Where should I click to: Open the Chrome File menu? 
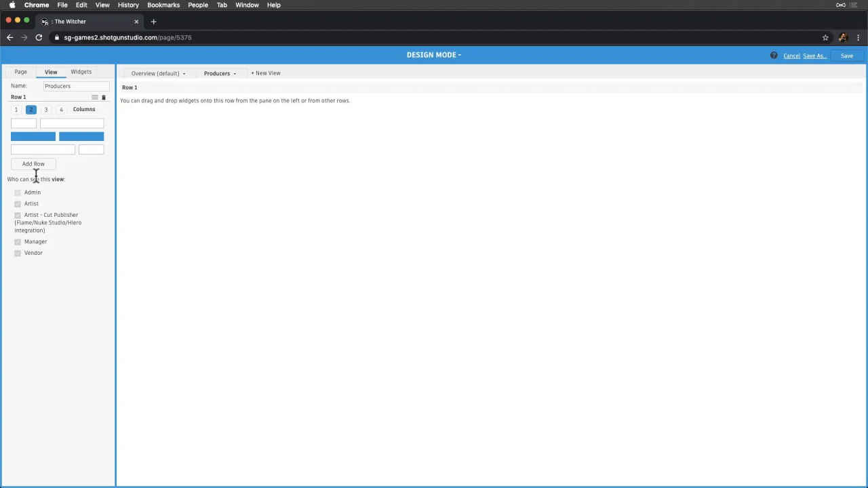point(62,5)
